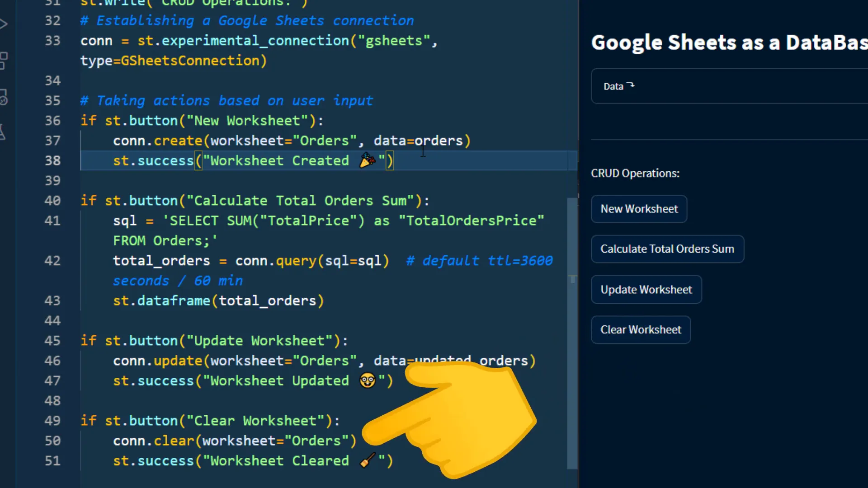Viewport: 868px width, 488px height.
Task: Click the arrow icon next to Data
Action: (631, 85)
